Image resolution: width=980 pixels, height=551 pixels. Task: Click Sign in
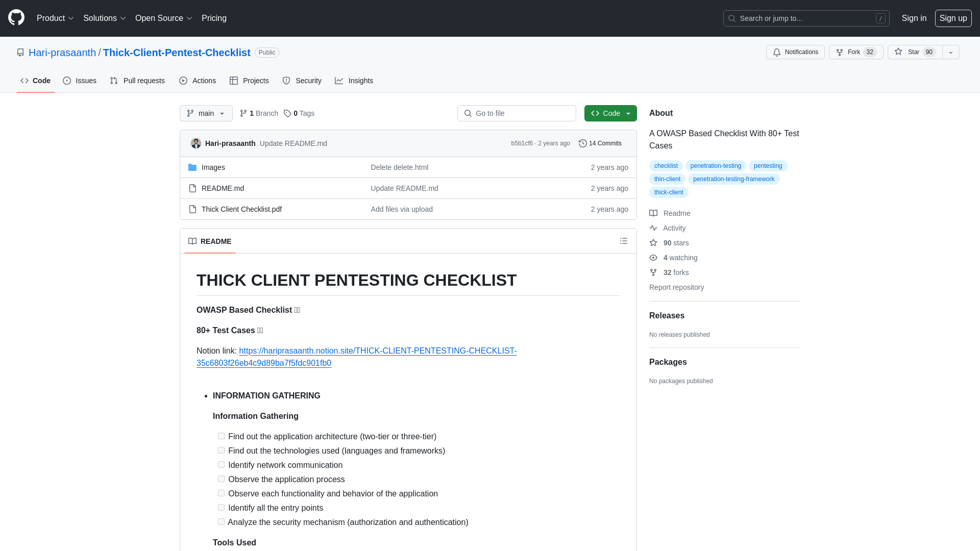914,18
